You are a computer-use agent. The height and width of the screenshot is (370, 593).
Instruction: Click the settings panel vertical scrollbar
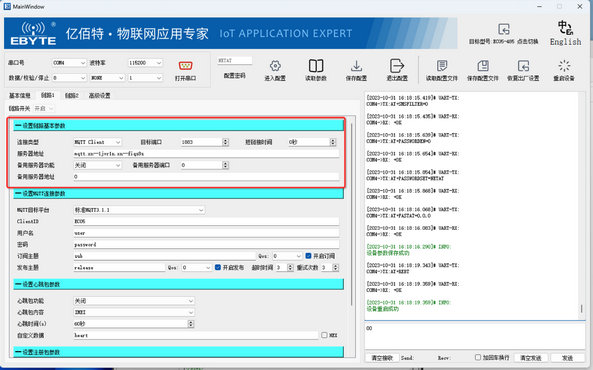352,214
